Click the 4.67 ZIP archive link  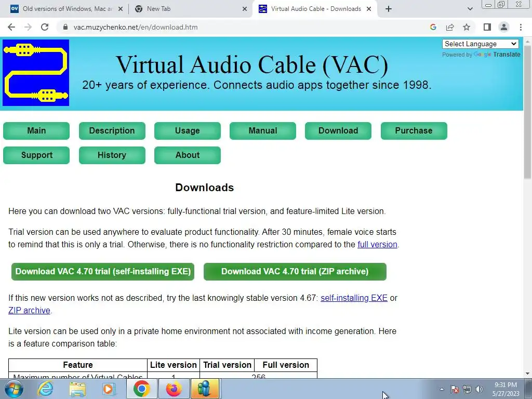coord(29,311)
